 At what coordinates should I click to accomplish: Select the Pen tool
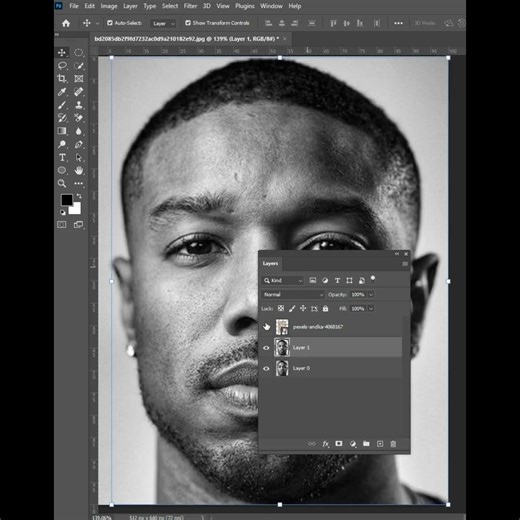coord(79,144)
